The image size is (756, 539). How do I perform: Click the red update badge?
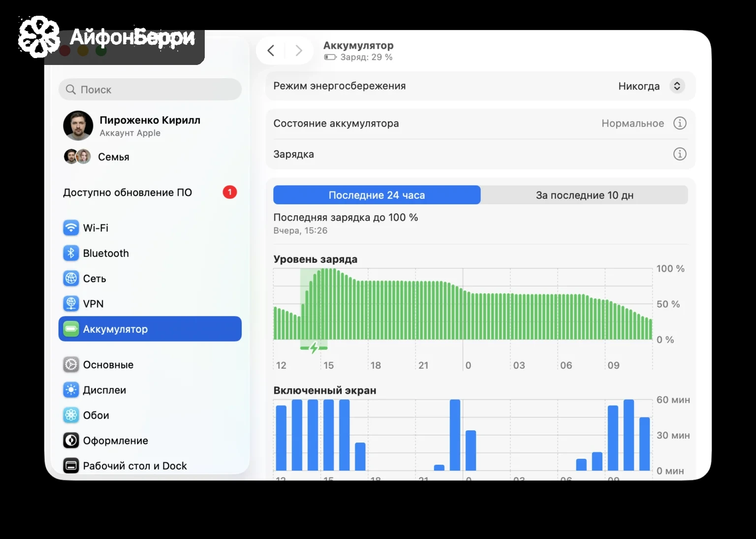coord(230,192)
